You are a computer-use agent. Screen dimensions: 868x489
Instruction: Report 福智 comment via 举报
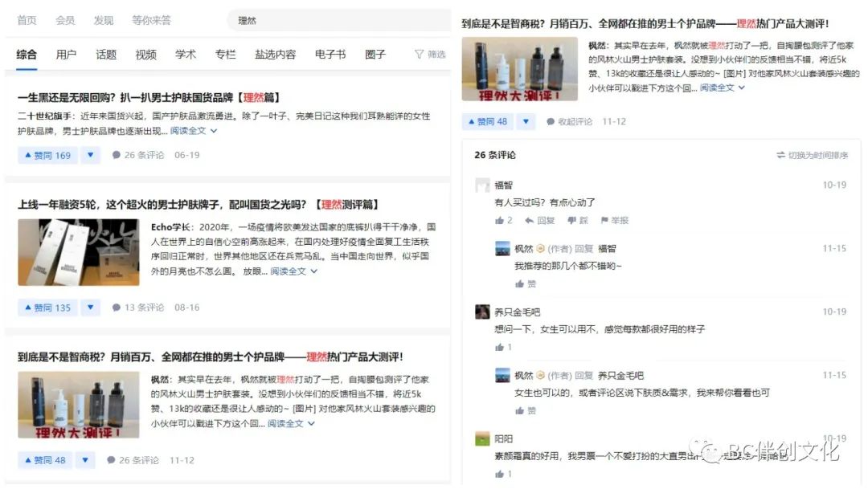(615, 221)
